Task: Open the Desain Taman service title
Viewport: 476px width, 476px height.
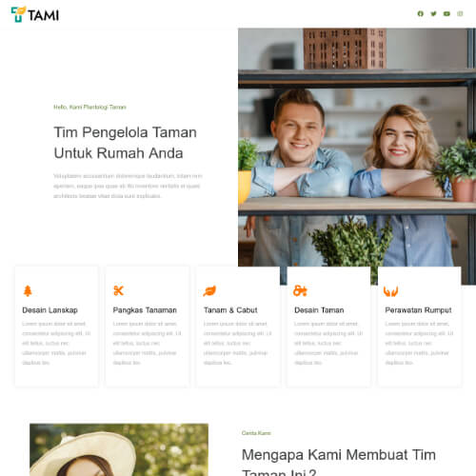Action: pyautogui.click(x=319, y=310)
